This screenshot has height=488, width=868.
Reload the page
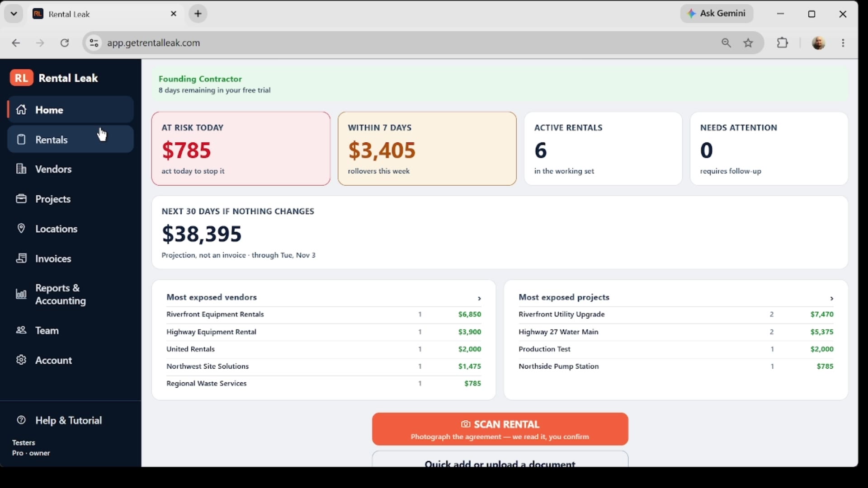click(x=65, y=43)
